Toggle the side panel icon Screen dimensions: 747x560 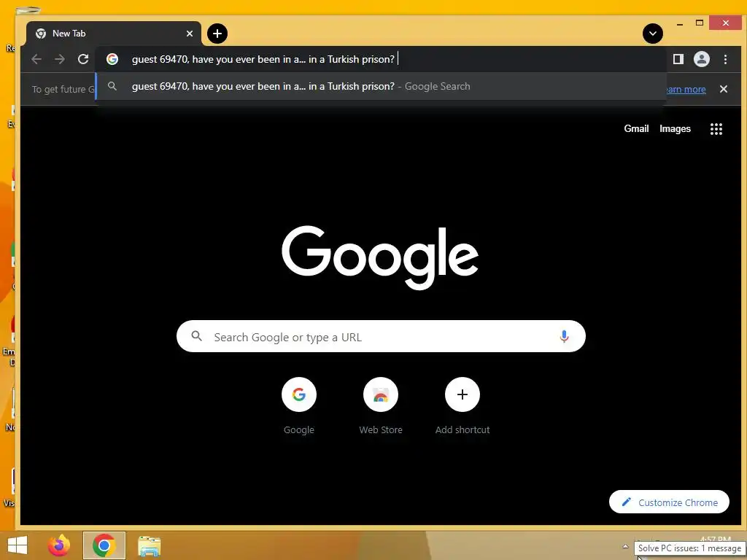point(678,59)
